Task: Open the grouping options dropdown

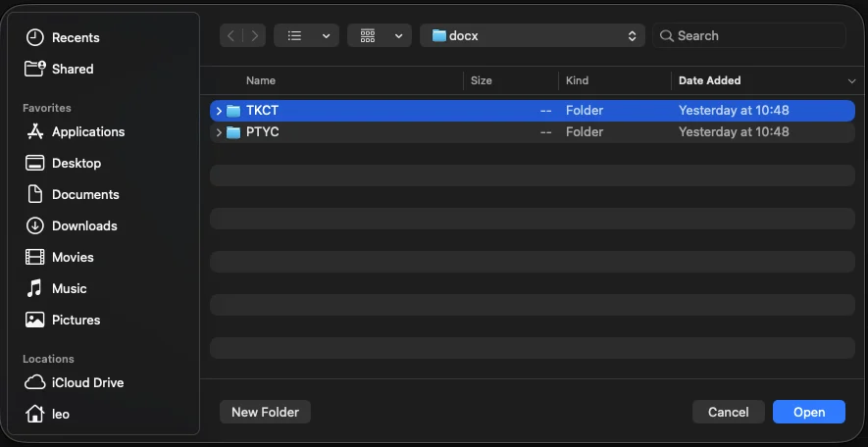Action: pyautogui.click(x=380, y=36)
